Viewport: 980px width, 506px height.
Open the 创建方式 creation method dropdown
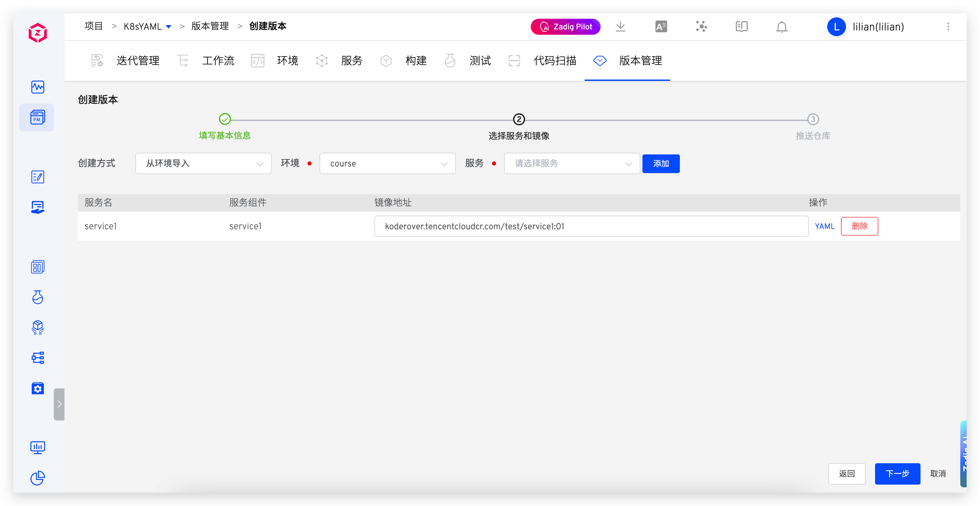coord(203,163)
